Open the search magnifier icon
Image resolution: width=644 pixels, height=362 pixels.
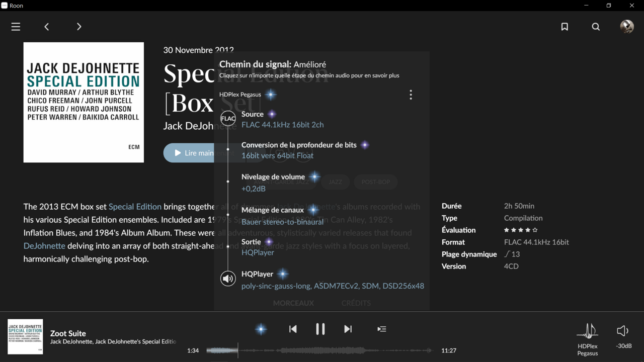[x=596, y=27]
